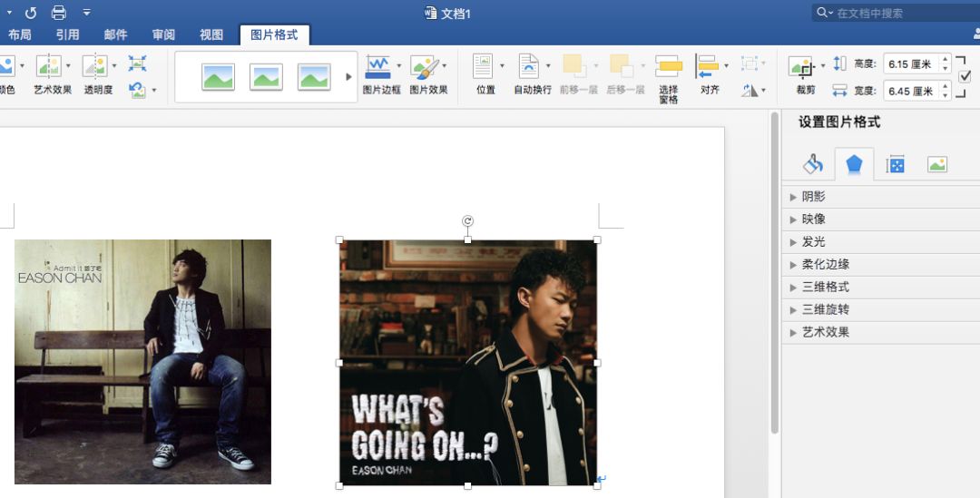The height and width of the screenshot is (498, 980).
Task: Switch to the 审阅 ribbon tab
Action: [163, 35]
